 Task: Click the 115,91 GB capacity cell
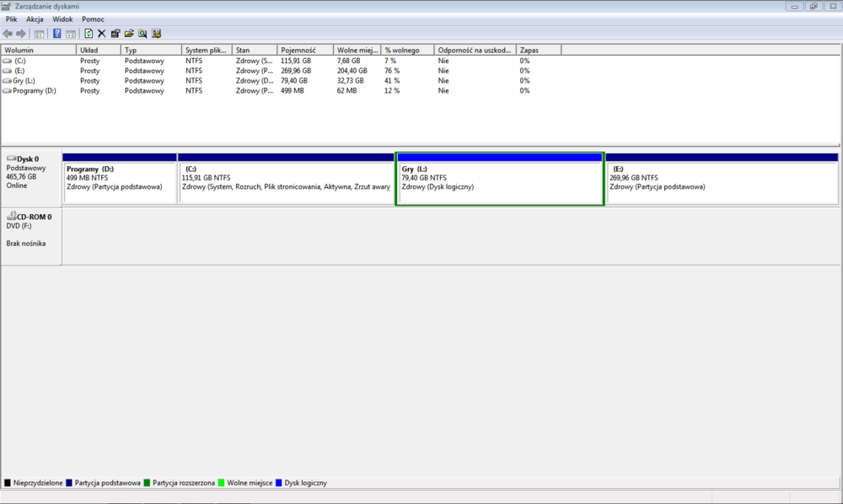[x=296, y=61]
